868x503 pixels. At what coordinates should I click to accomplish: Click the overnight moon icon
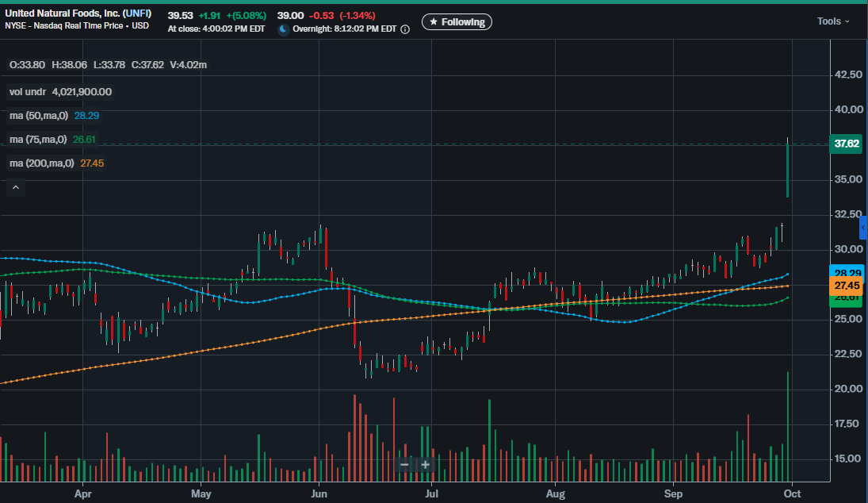click(284, 29)
